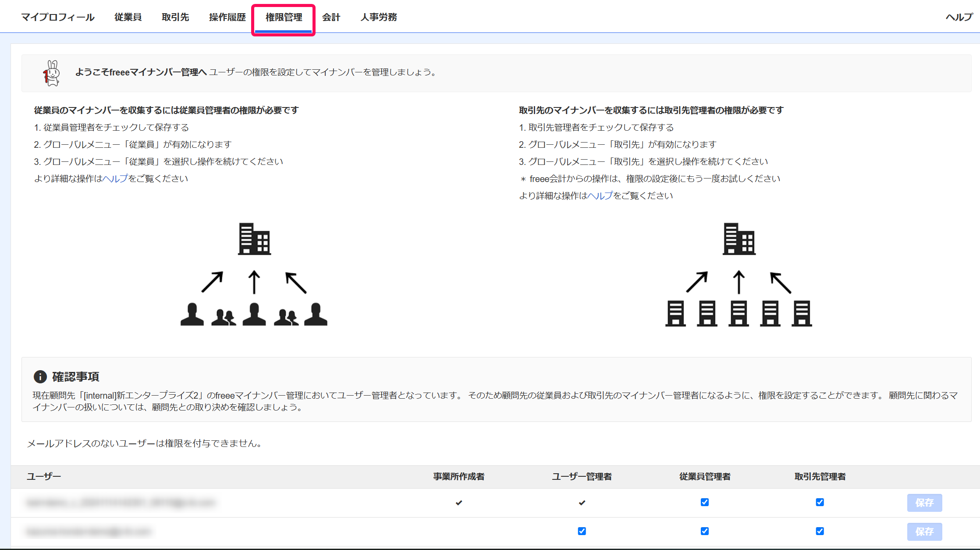
Task: Toggle 従業員管理者 checkbox for first user
Action: [704, 502]
